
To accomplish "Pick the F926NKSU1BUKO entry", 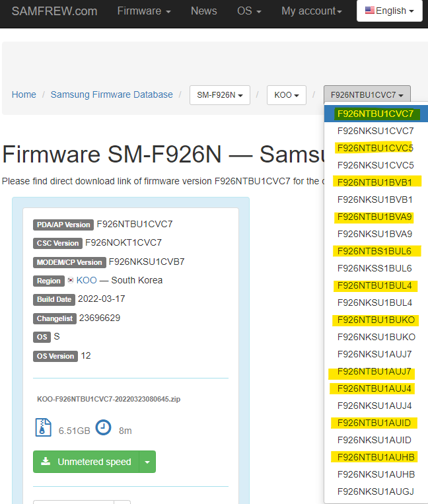I will (376, 337).
